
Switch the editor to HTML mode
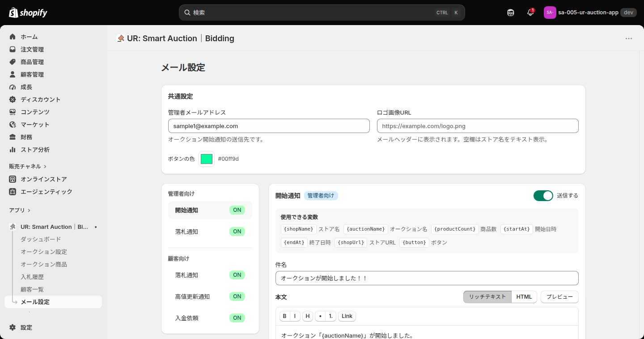pyautogui.click(x=524, y=297)
